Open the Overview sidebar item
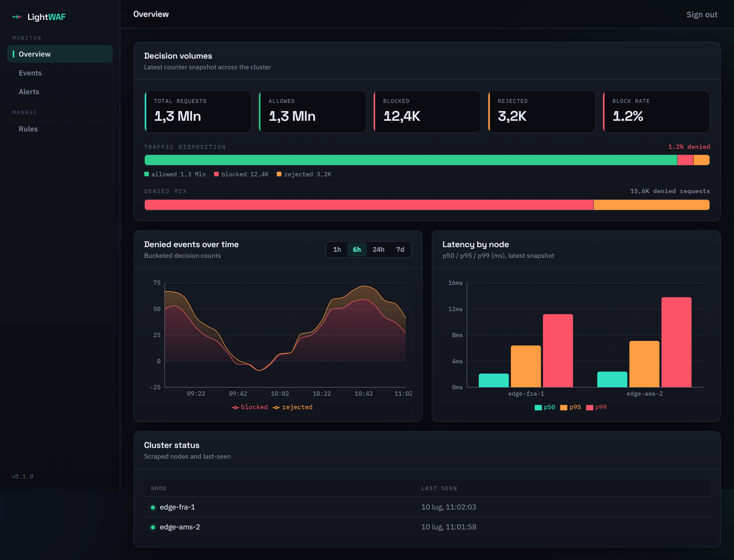The height and width of the screenshot is (560, 734). pyautogui.click(x=60, y=54)
